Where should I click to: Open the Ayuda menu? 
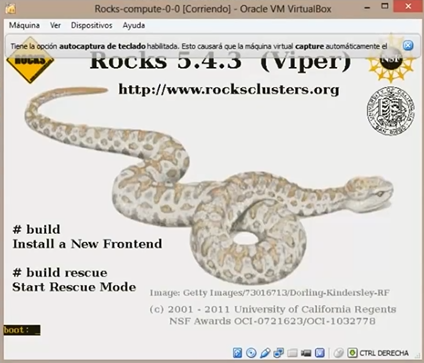pos(134,25)
